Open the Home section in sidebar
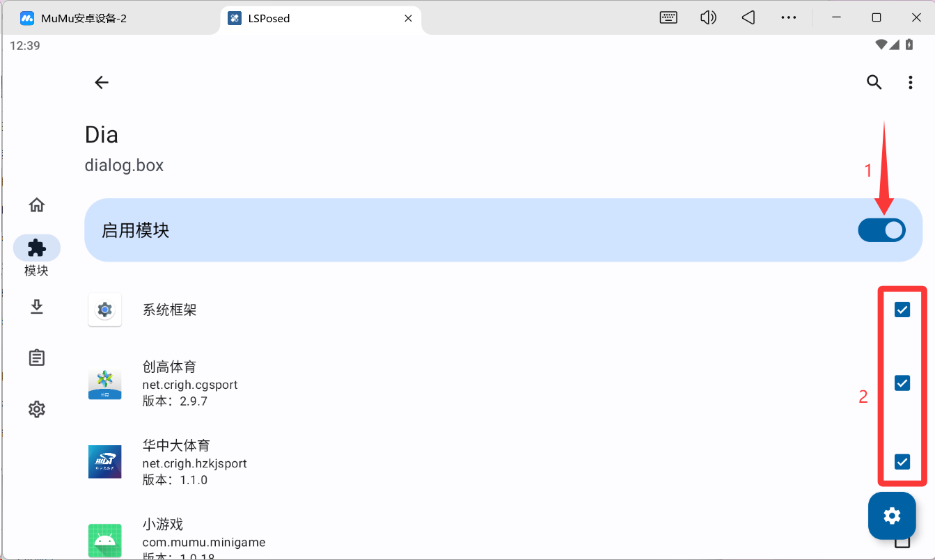Image resolution: width=935 pixels, height=560 pixels. (37, 205)
